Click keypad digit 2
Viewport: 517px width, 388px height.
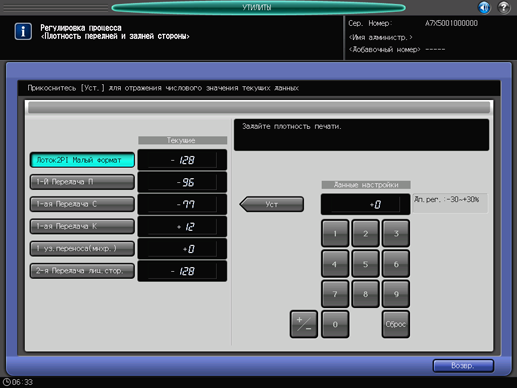pyautogui.click(x=365, y=233)
